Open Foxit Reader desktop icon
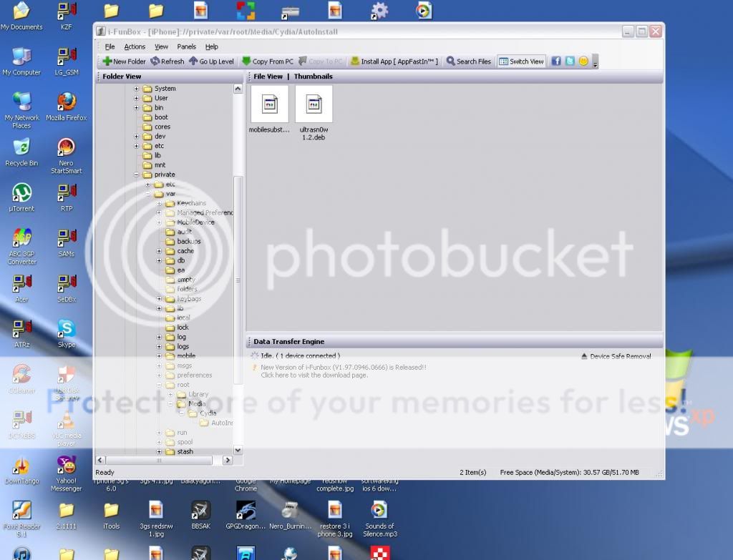The image size is (733, 560). tap(21, 519)
